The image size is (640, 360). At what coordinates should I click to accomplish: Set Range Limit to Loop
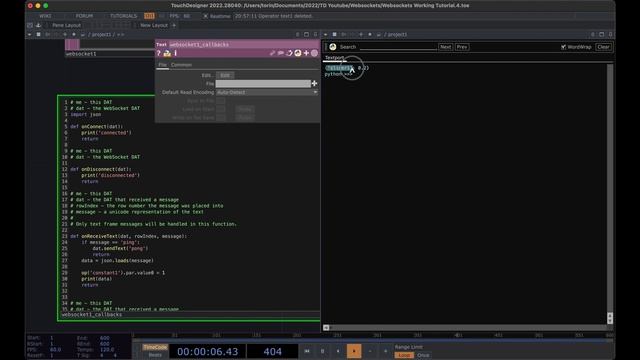pyautogui.click(x=404, y=355)
